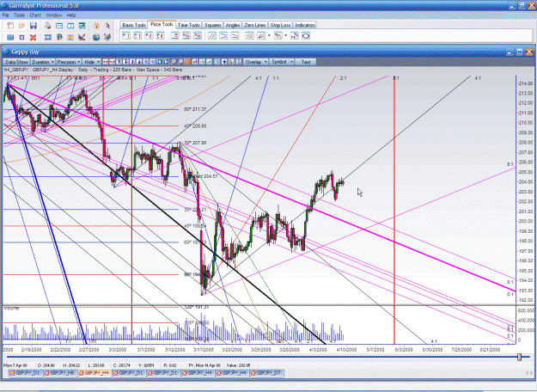This screenshot has width=537, height=392.
Task: Click the Geppy day window title
Action: coord(25,52)
